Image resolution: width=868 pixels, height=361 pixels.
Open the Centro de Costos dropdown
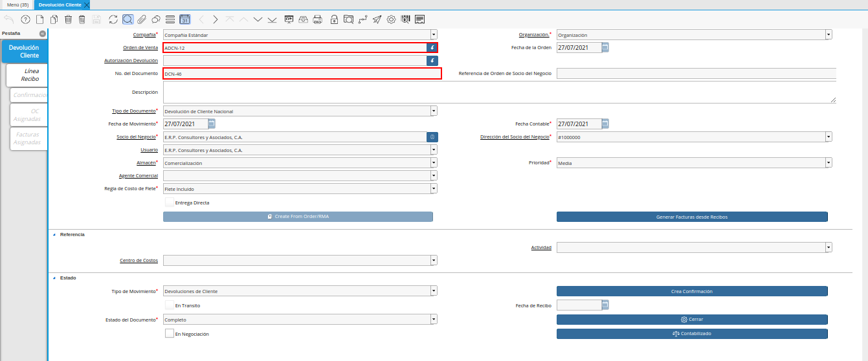tap(434, 260)
